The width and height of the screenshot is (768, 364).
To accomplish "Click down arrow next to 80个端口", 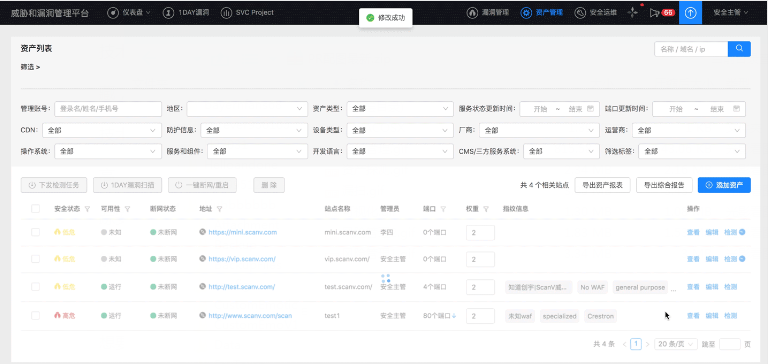I will pos(454,316).
